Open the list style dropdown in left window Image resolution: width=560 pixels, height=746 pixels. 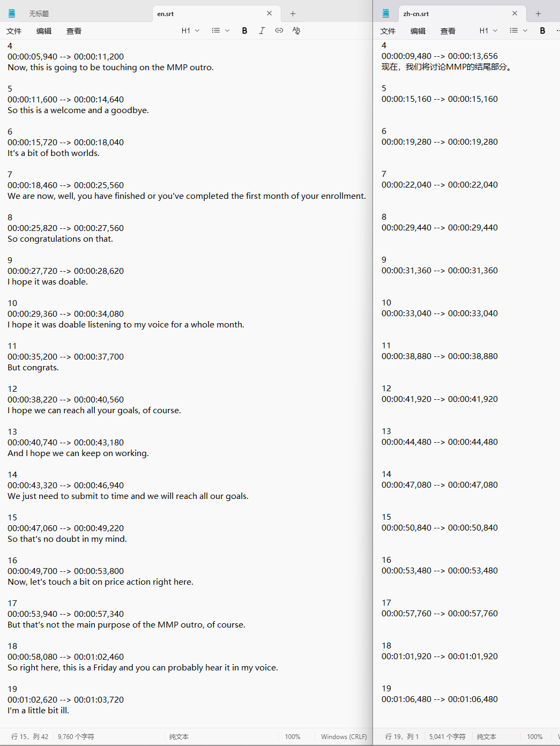pyautogui.click(x=220, y=31)
